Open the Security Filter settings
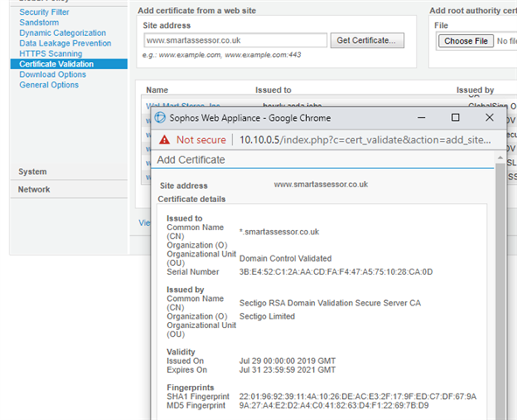Screen dimensions: 517x420 point(45,12)
